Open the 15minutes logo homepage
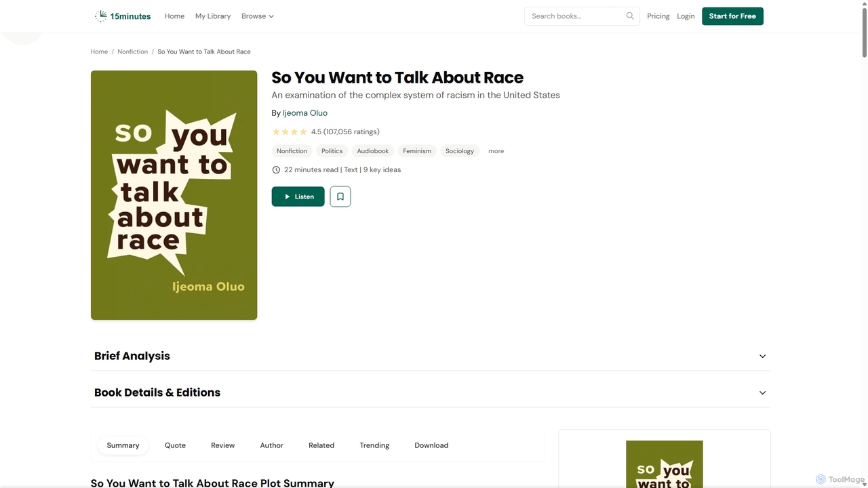 click(123, 16)
